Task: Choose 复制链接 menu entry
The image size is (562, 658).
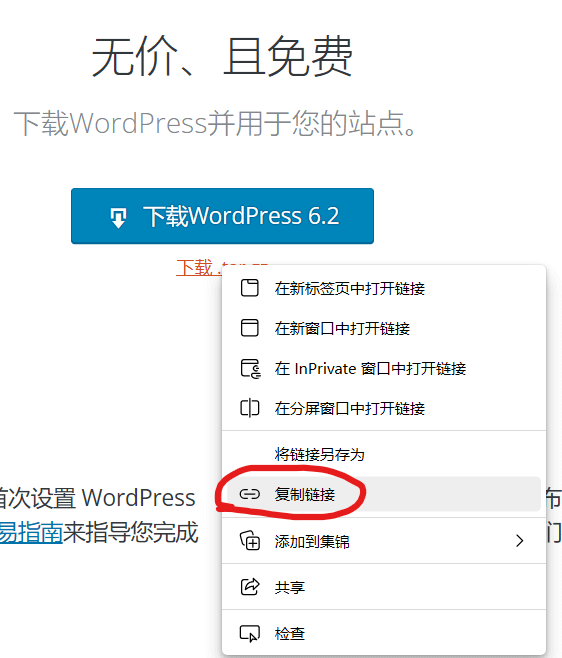Action: [384, 494]
